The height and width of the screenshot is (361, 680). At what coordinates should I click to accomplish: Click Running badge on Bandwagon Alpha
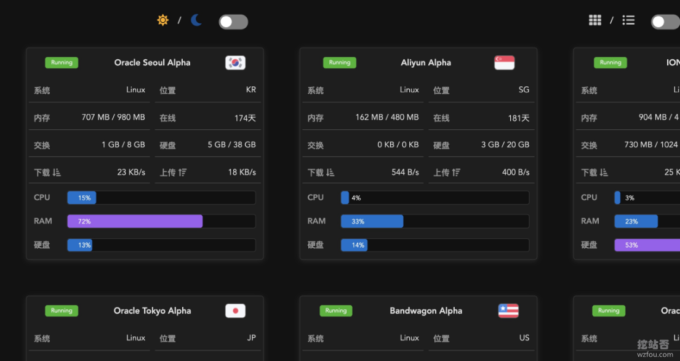pos(336,311)
